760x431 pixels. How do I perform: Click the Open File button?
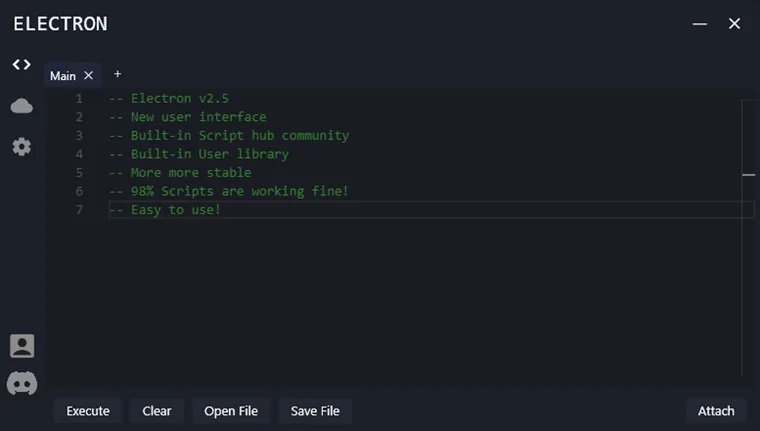[x=231, y=411]
